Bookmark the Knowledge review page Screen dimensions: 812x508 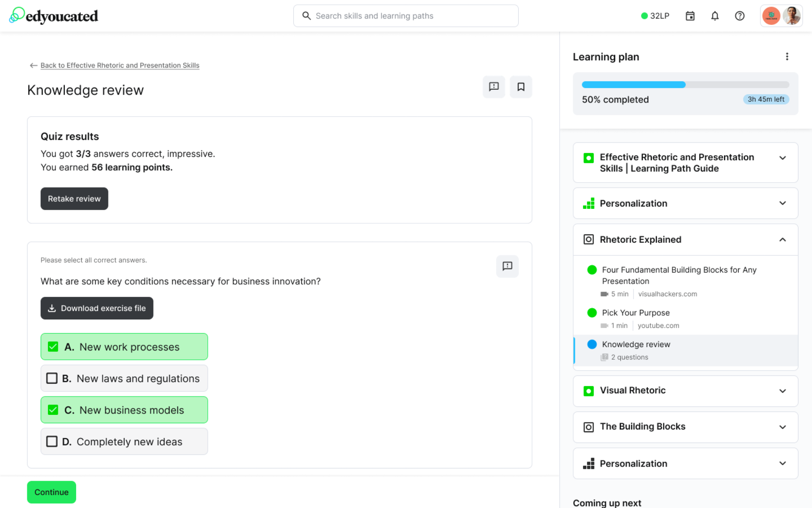click(521, 87)
